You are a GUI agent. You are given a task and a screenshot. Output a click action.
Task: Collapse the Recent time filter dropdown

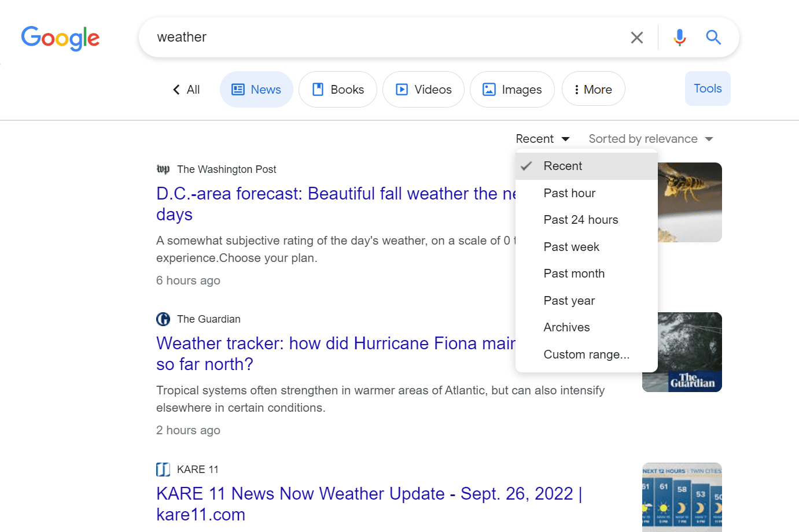543,139
